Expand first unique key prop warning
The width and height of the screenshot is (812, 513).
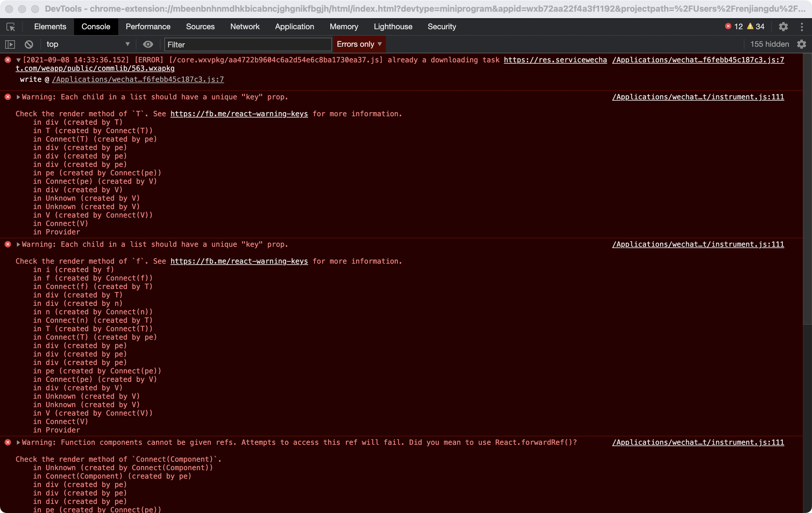click(19, 97)
